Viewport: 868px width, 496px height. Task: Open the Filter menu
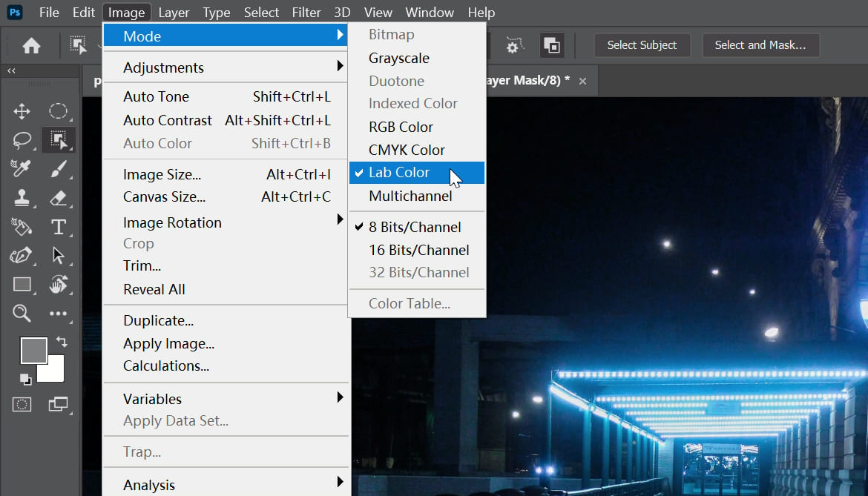pyautogui.click(x=306, y=13)
